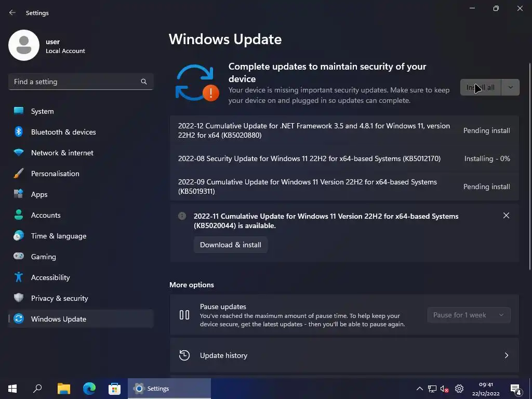Image resolution: width=532 pixels, height=399 pixels.
Task: Click the Accounts person icon
Action: [19, 215]
